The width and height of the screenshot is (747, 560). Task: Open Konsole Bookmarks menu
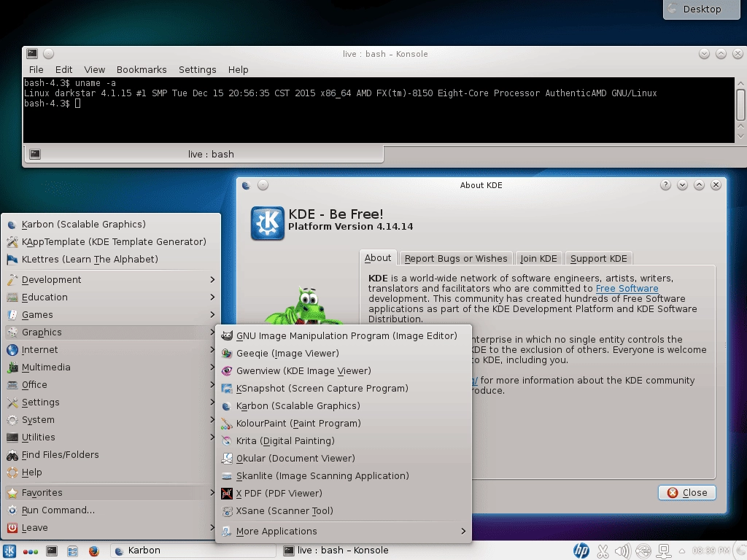point(142,70)
